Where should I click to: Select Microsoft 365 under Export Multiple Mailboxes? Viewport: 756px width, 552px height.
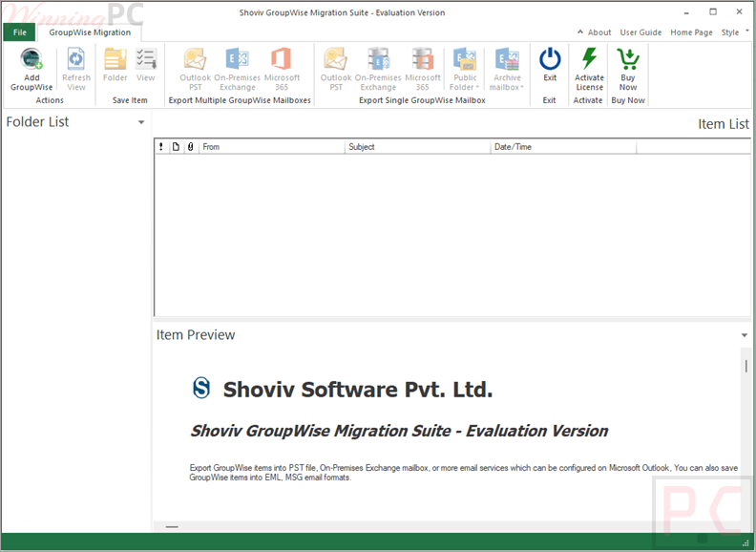point(282,69)
